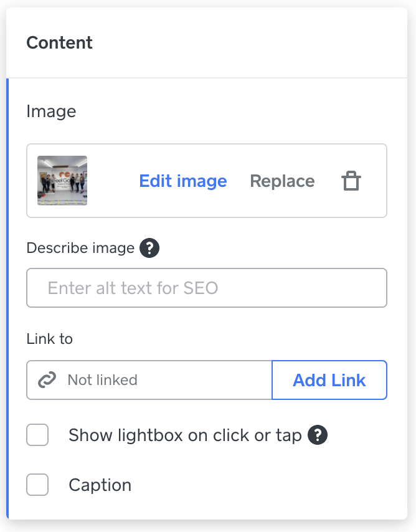Open Edit image
Screen dimensions: 416x532
coord(182,181)
